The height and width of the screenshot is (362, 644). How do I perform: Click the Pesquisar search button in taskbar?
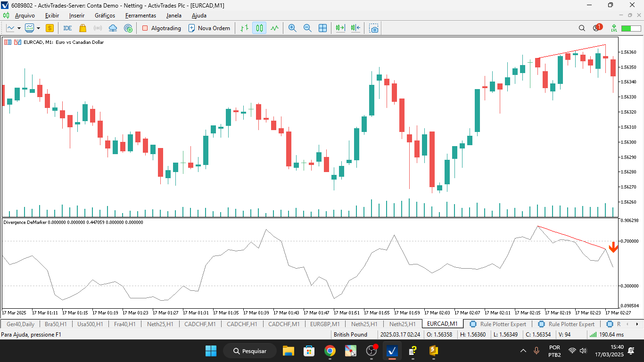(249, 351)
